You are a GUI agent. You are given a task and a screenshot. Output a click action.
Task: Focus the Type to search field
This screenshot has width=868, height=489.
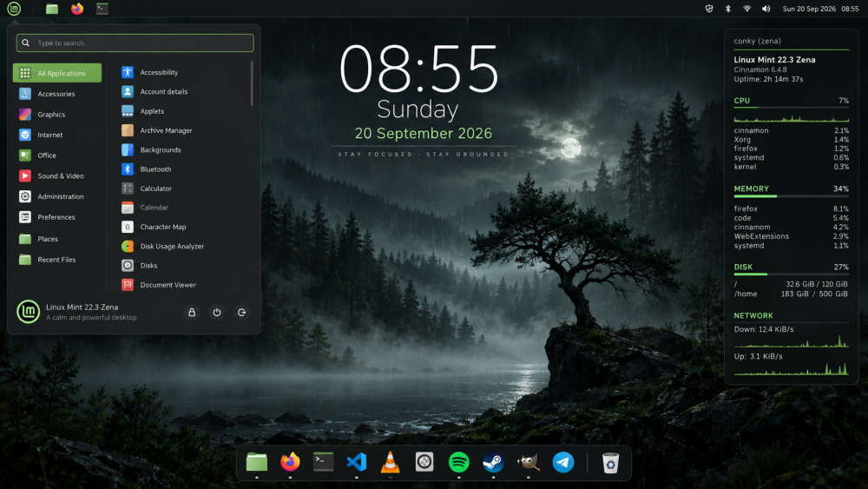[135, 43]
